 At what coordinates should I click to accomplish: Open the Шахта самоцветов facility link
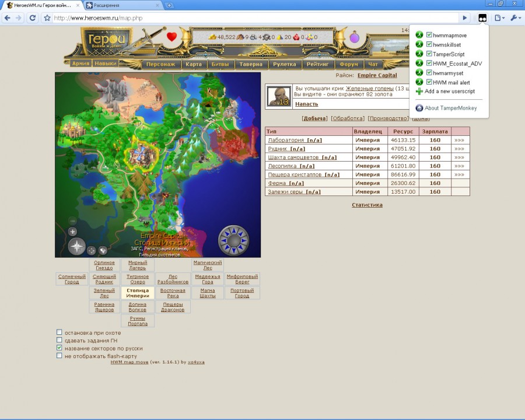coord(302,157)
